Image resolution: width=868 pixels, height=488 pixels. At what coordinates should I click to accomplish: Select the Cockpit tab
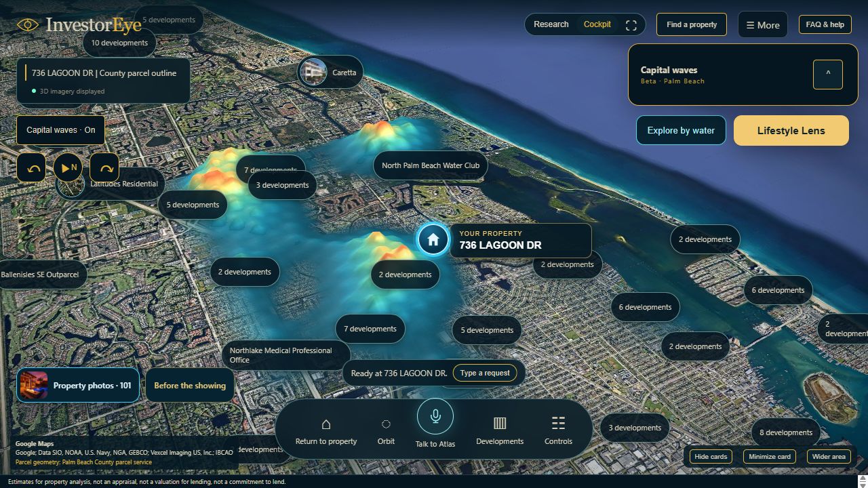click(x=597, y=24)
